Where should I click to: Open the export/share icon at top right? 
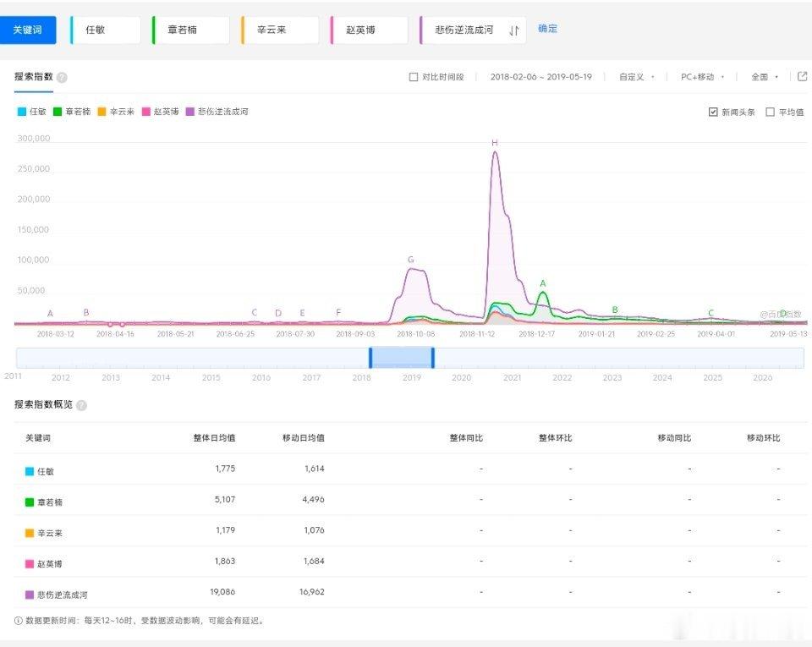click(x=802, y=77)
